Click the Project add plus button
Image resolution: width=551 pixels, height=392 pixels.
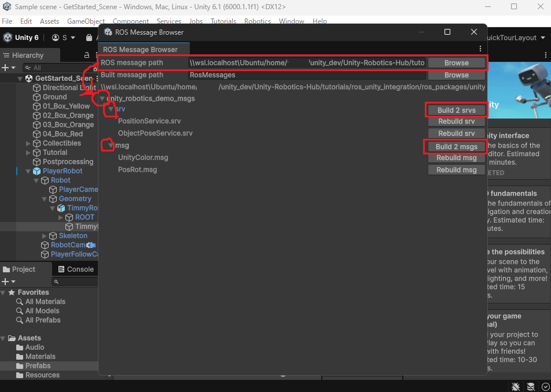click(5, 282)
